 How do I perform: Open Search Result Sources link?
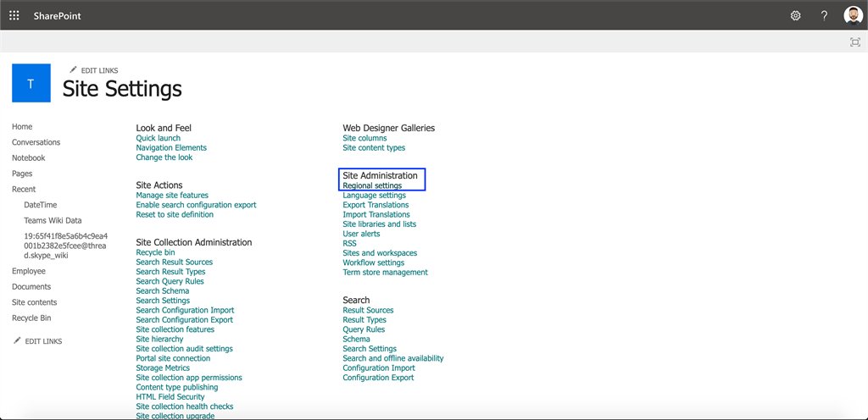pyautogui.click(x=175, y=262)
